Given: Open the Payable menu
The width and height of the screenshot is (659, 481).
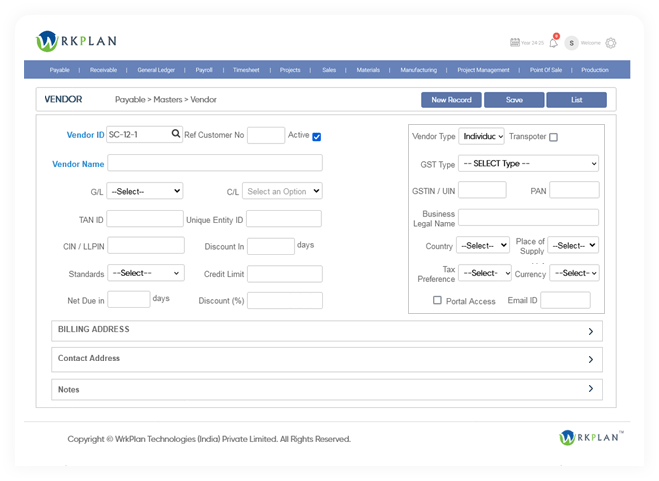Looking at the screenshot, I should pyautogui.click(x=60, y=70).
